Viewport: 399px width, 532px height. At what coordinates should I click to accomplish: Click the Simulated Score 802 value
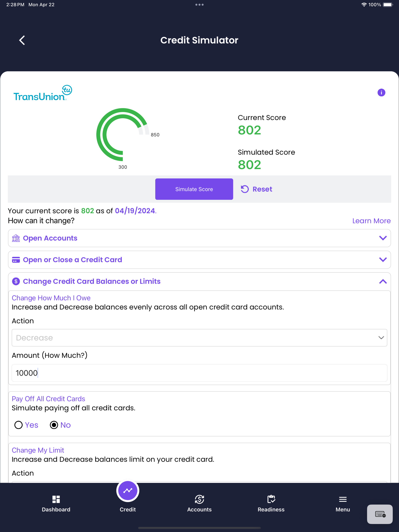pos(249,165)
